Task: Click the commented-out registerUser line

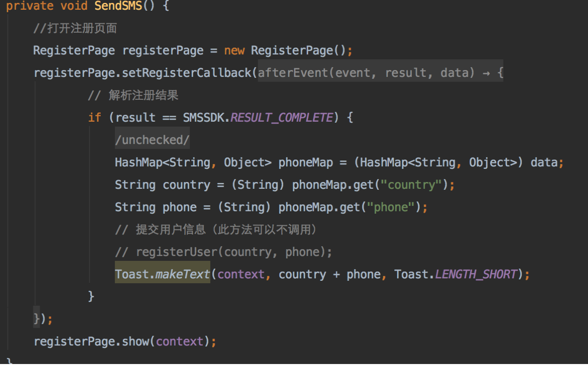Action: tap(224, 252)
